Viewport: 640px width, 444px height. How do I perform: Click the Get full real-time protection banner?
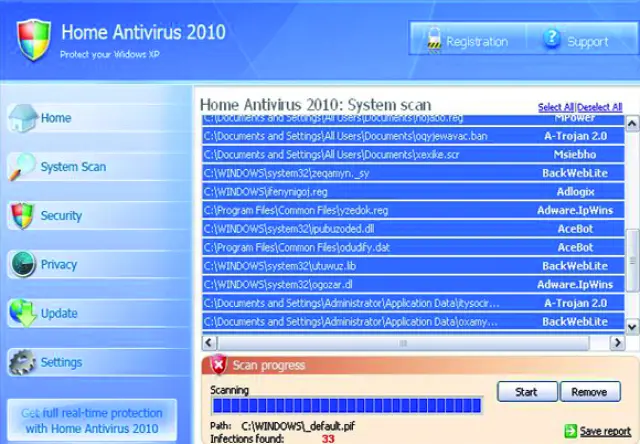coord(92,421)
